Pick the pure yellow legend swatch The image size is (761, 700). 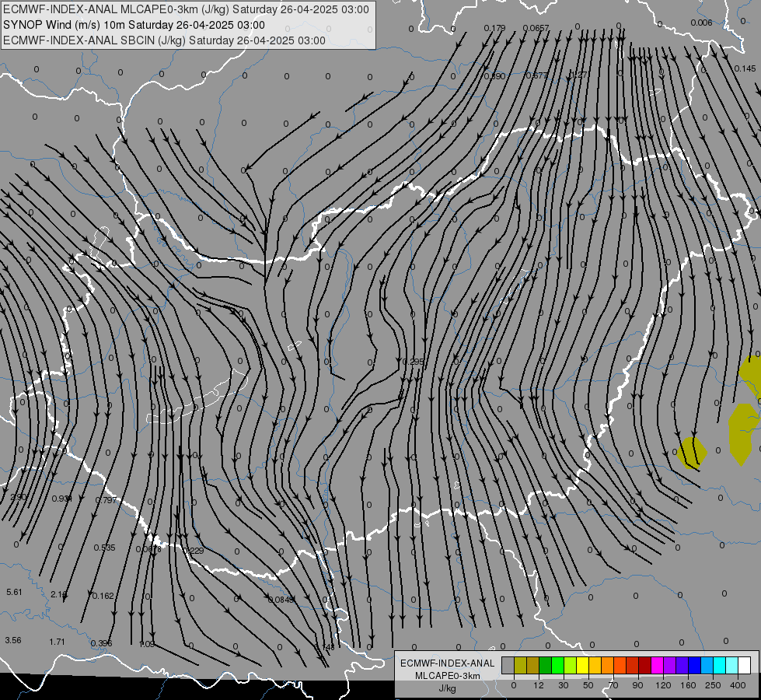(582, 665)
